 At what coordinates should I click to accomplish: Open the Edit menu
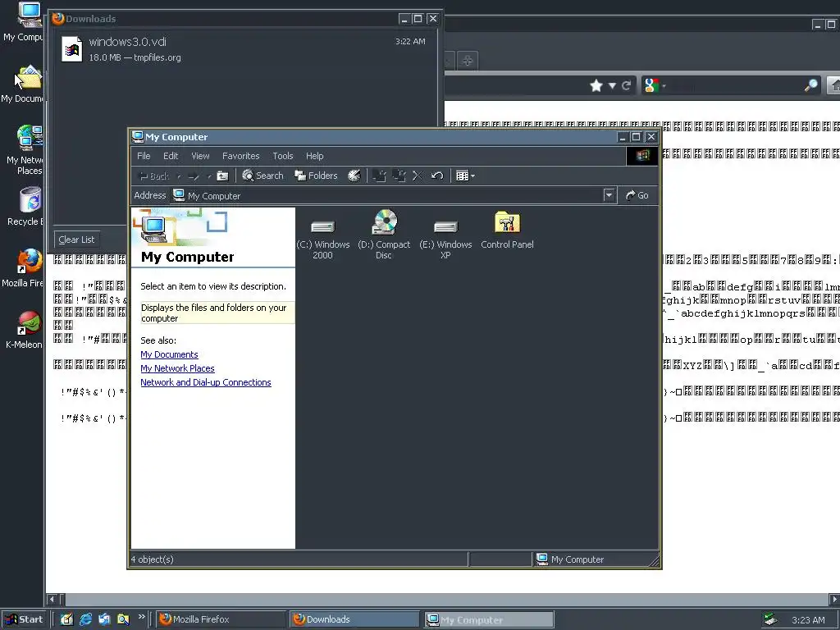(x=171, y=156)
